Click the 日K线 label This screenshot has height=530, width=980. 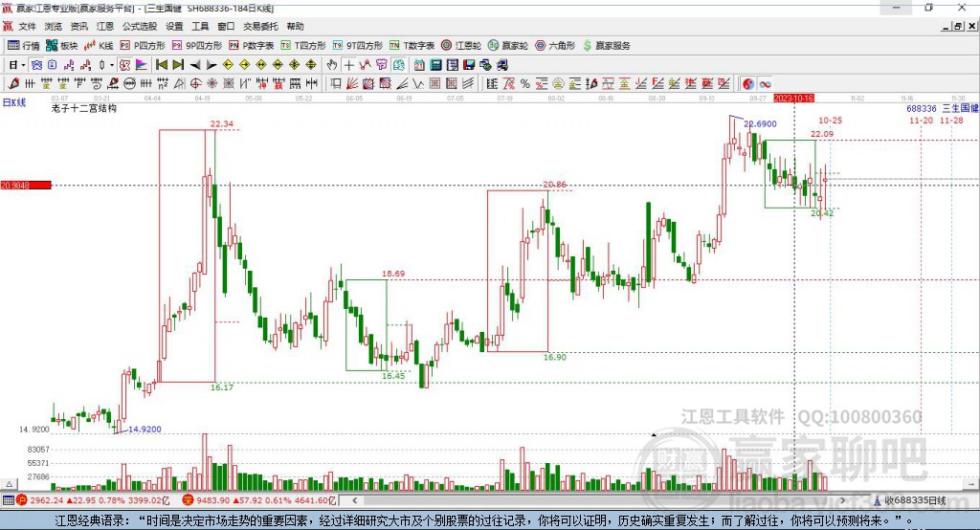click(14, 102)
